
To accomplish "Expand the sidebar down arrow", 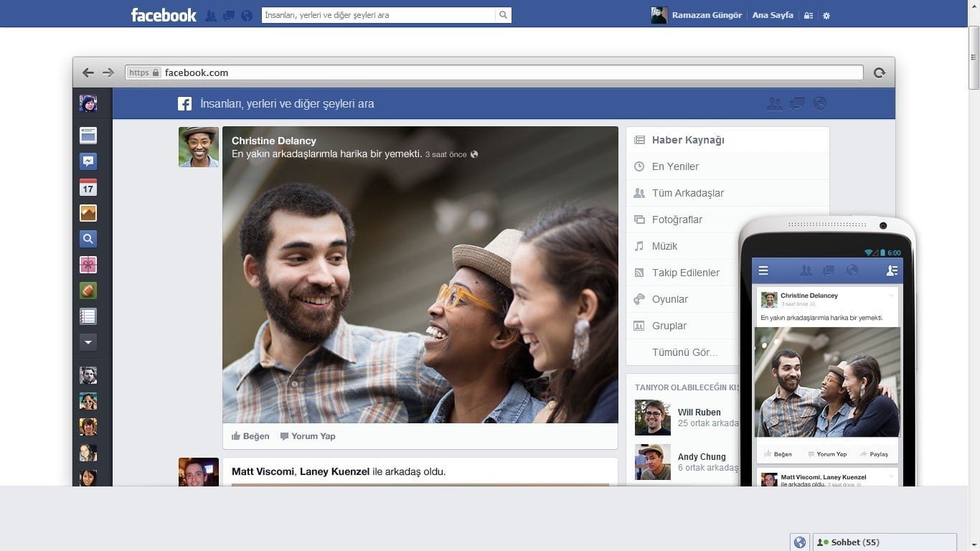I will pyautogui.click(x=88, y=342).
